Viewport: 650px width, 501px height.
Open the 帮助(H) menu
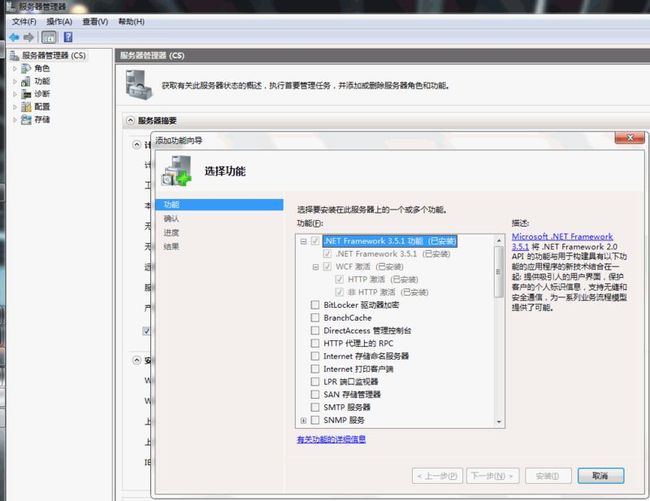tap(131, 22)
